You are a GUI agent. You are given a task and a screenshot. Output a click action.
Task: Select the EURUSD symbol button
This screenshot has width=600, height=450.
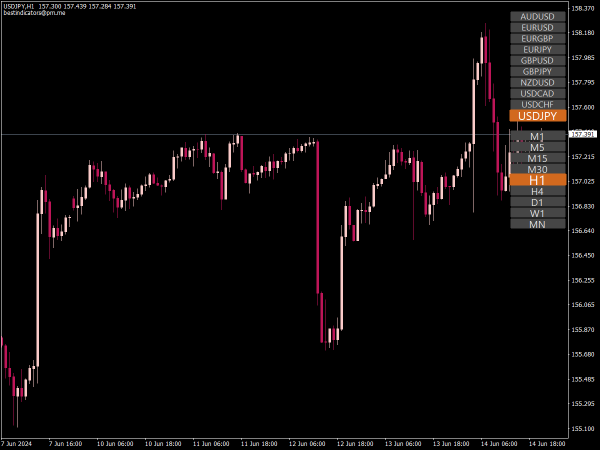[538, 28]
